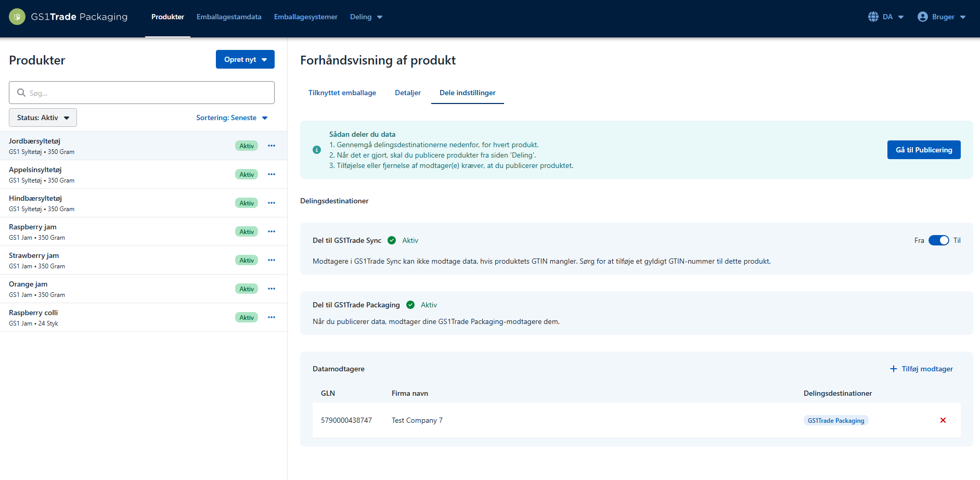The image size is (980, 480).
Task: Click the Søg search field
Action: coord(141,93)
